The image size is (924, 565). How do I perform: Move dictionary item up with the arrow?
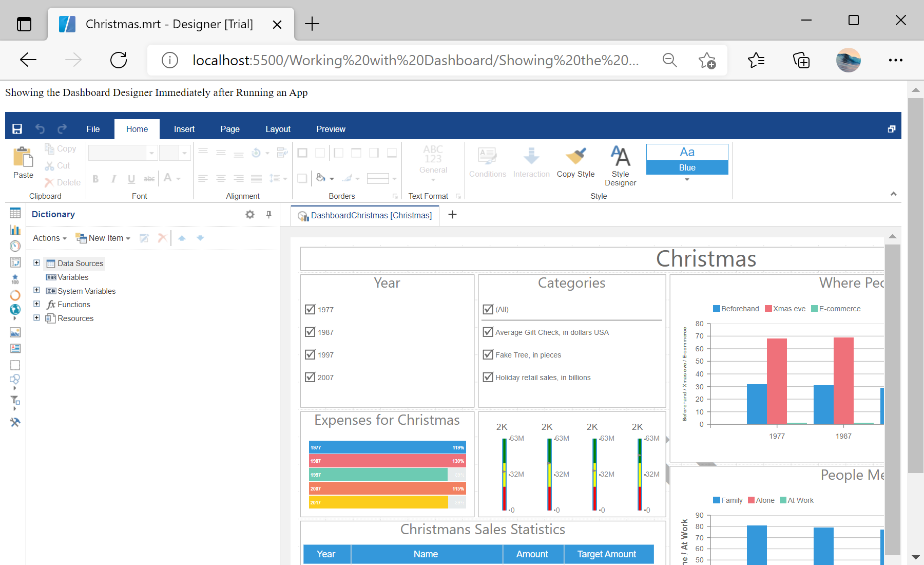click(182, 238)
